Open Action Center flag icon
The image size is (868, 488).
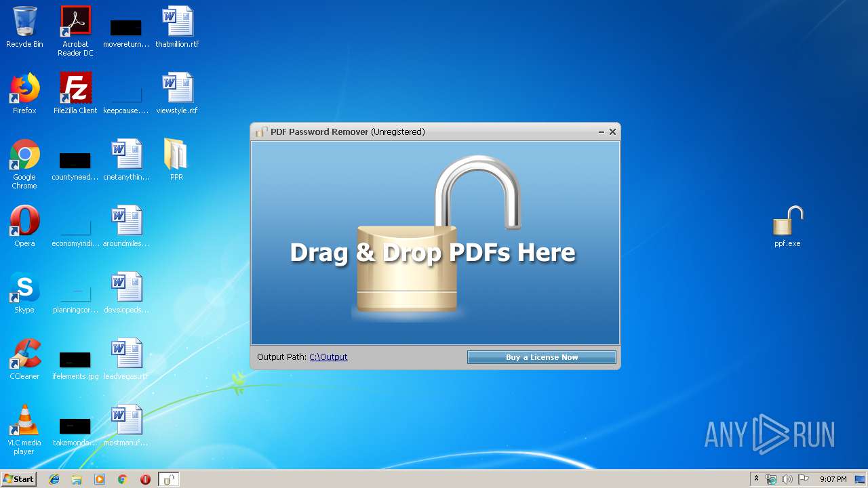[803, 479]
